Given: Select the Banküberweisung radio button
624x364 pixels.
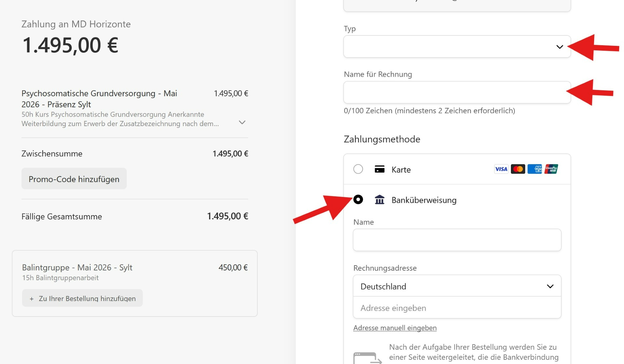Looking at the screenshot, I should point(358,199).
